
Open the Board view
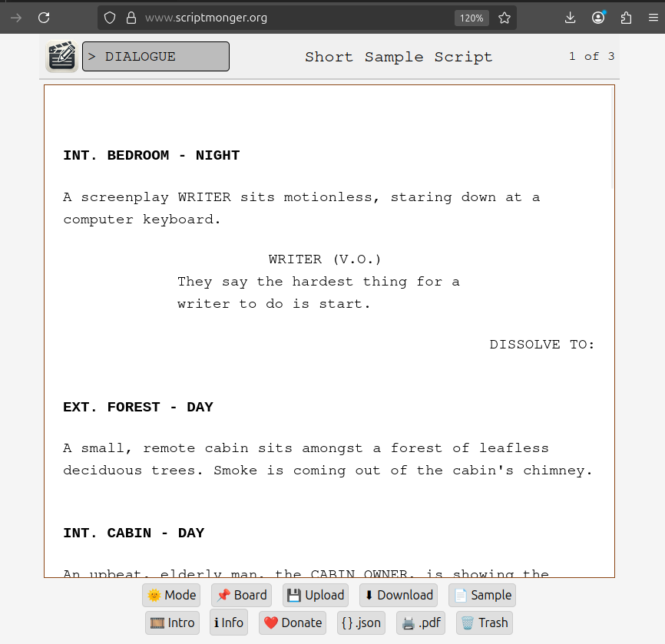242,595
